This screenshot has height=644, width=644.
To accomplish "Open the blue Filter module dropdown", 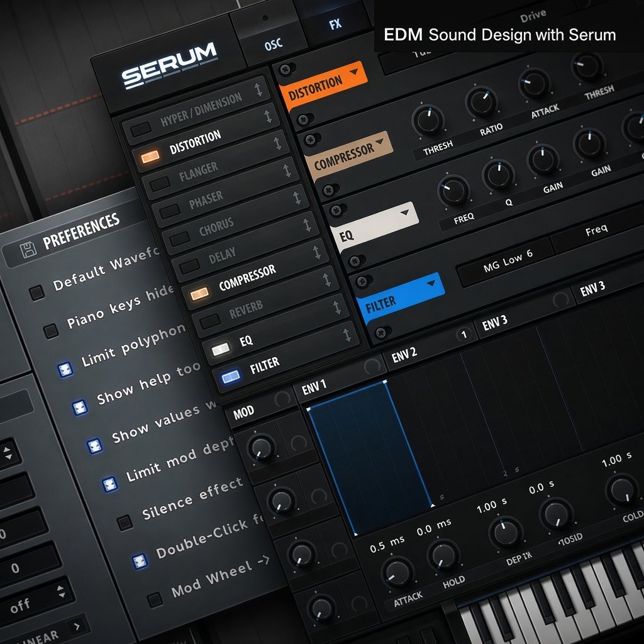I will [431, 283].
